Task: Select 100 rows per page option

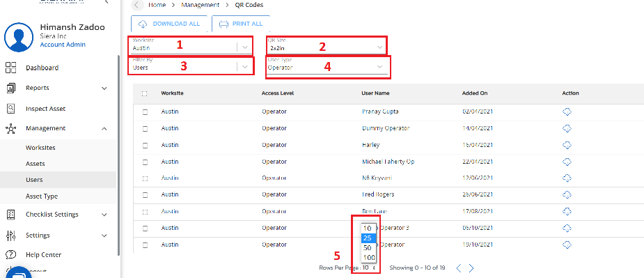Action: click(368, 258)
